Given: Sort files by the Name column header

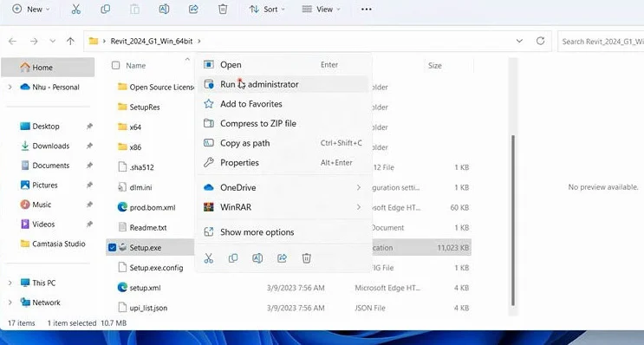Looking at the screenshot, I should tap(135, 66).
